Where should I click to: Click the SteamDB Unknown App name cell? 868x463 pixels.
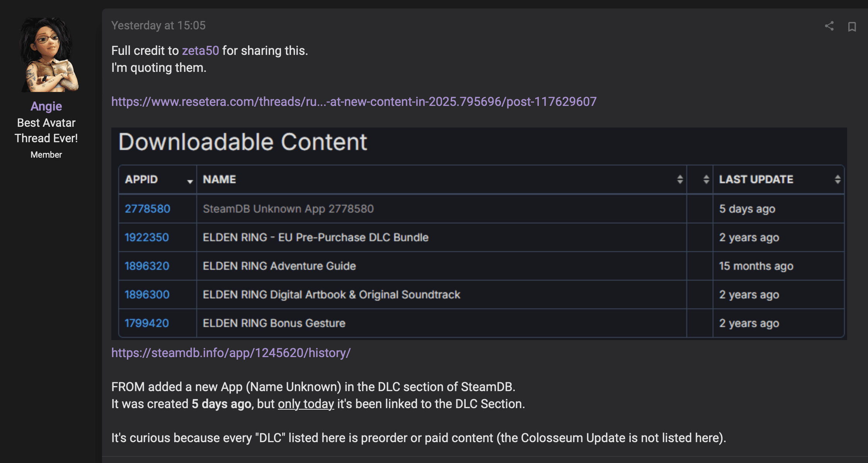(442, 209)
